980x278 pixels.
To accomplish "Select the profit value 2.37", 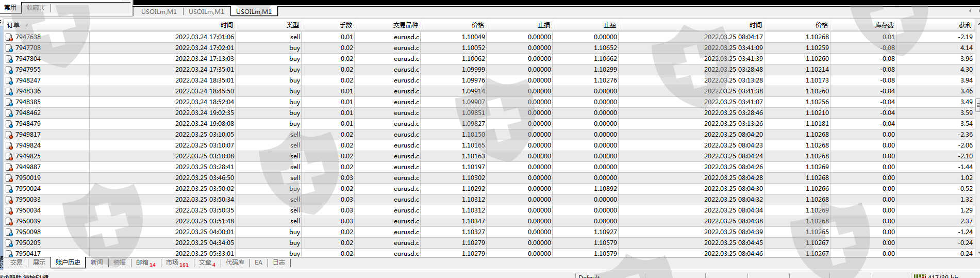I will tap(966, 221).
